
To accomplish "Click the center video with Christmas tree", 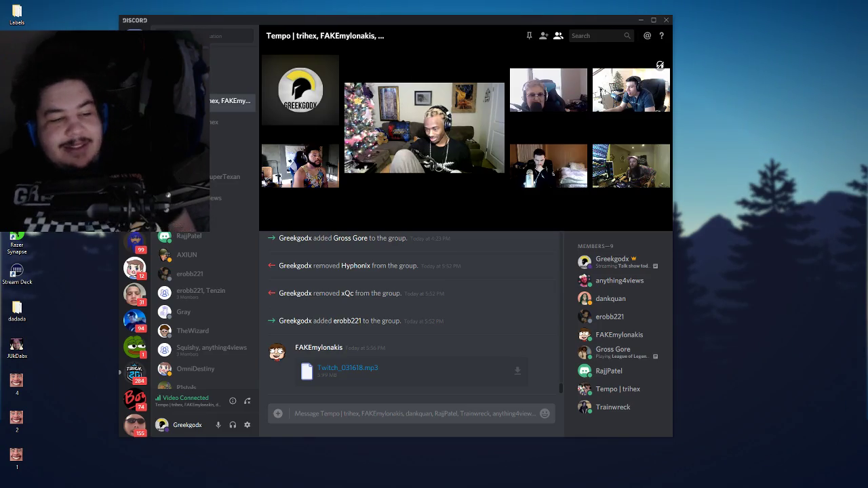I will (425, 128).
